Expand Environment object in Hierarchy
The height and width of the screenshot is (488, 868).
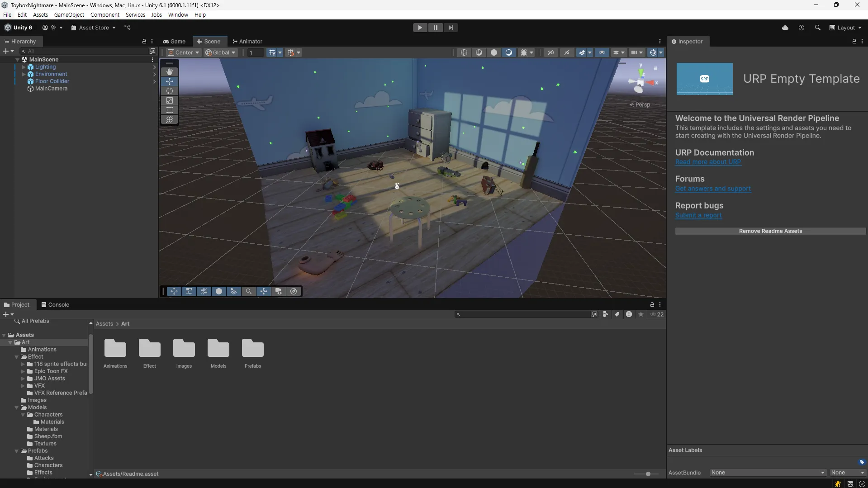pos(24,74)
